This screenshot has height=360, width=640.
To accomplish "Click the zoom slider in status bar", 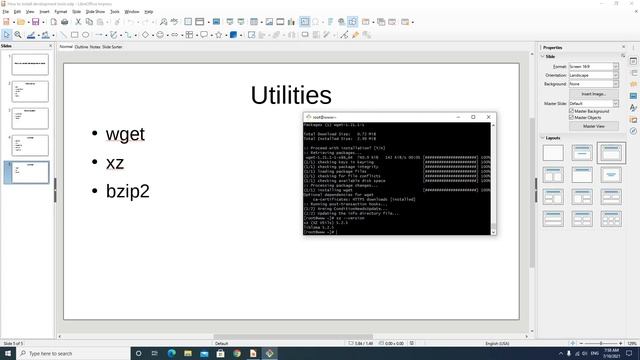I will tap(601, 344).
